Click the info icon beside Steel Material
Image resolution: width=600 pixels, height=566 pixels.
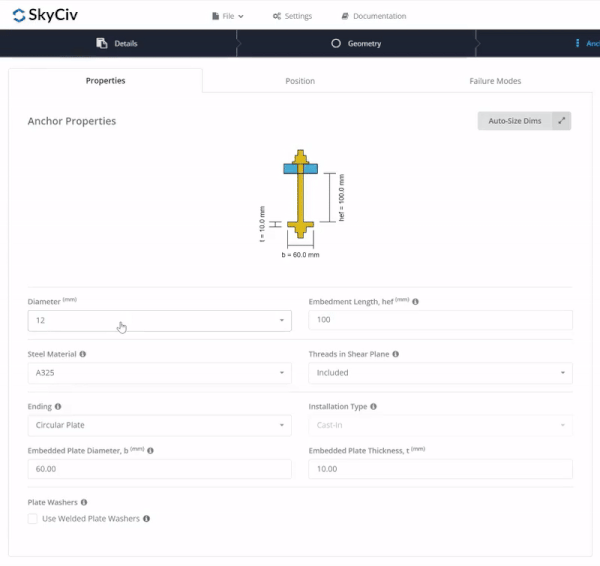82,354
